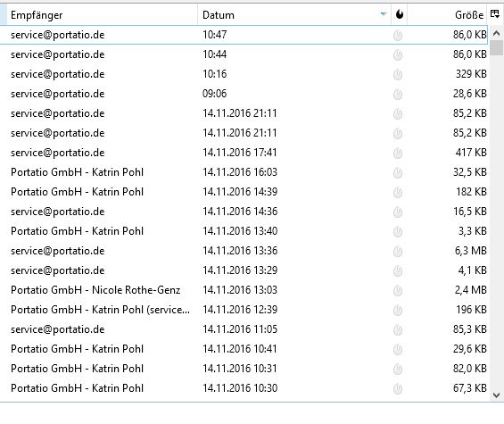Click the Datum sort direction arrow
This screenshot has height=424, width=504.
(x=384, y=14)
